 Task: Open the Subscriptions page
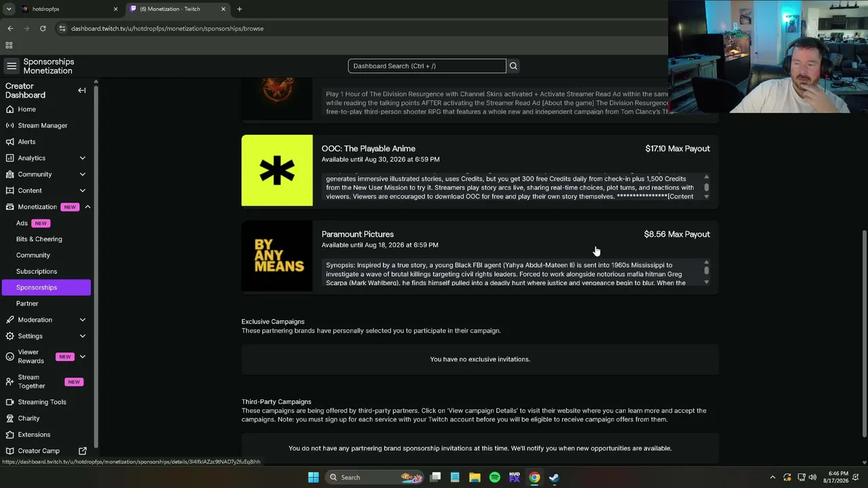[37, 272]
